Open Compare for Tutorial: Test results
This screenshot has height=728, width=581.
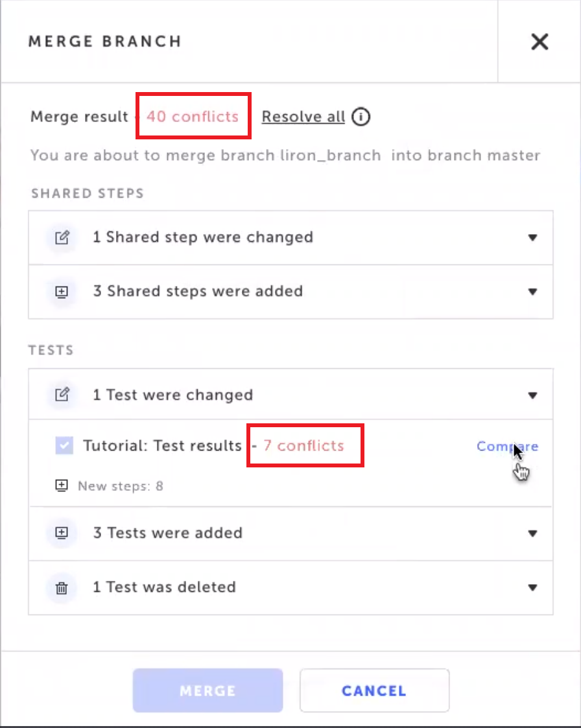[x=506, y=446]
